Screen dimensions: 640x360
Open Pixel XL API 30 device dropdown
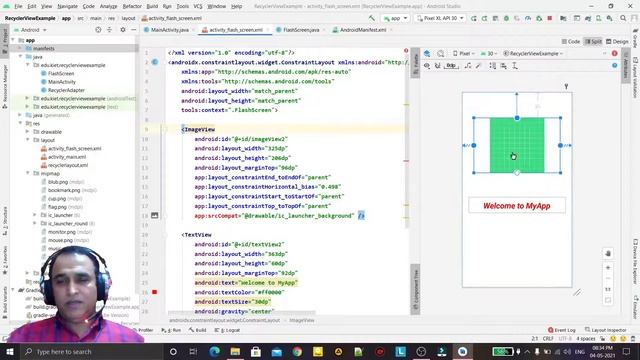(x=440, y=18)
